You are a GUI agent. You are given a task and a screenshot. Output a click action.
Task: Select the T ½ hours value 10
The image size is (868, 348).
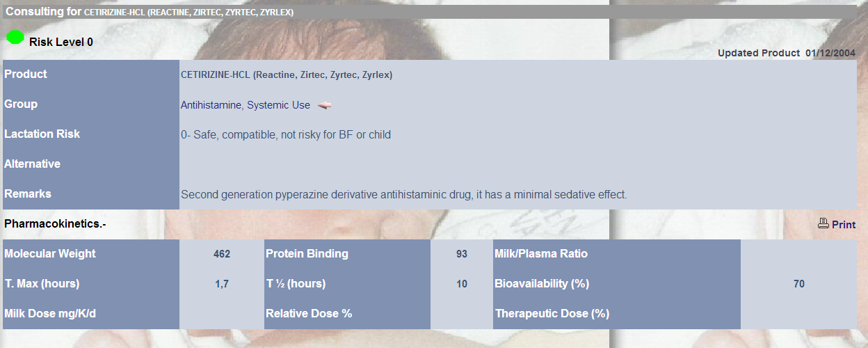(x=462, y=284)
